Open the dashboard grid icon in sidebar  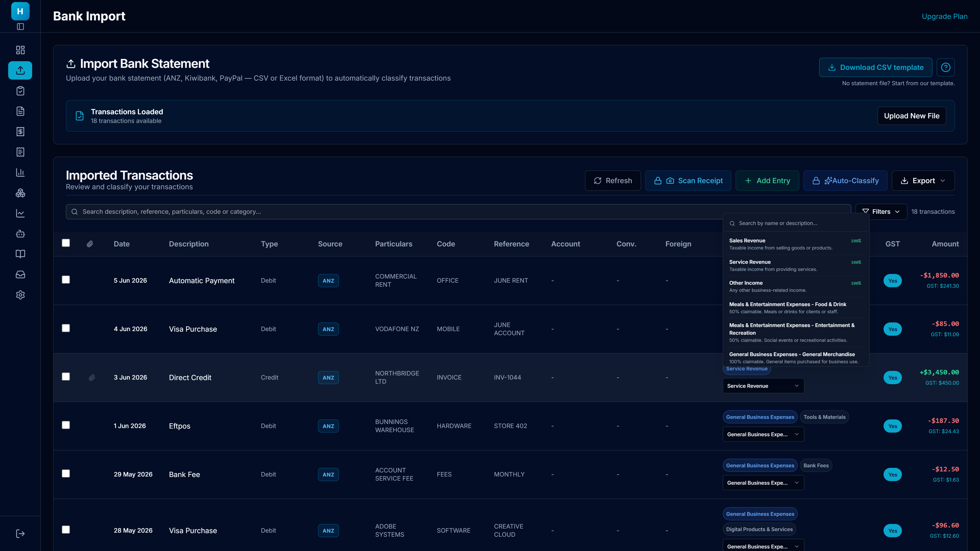[20, 50]
